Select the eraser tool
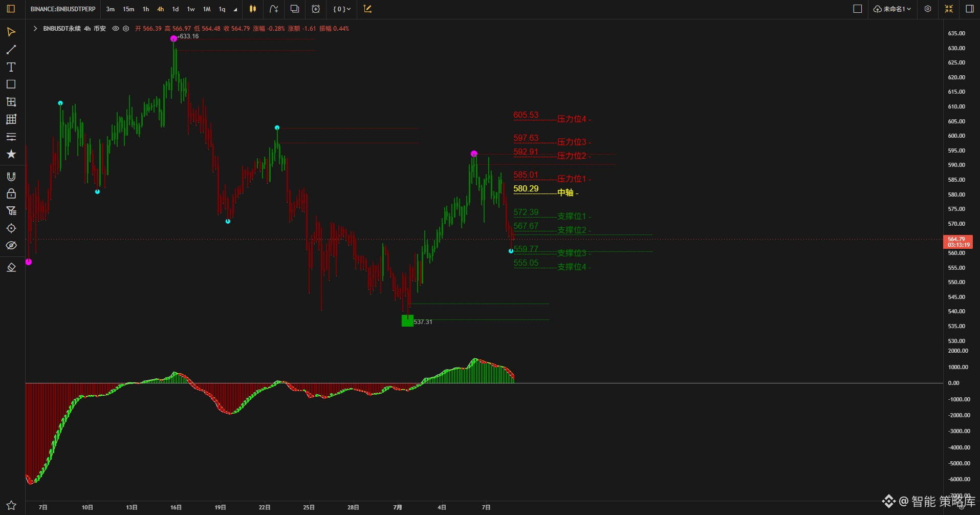The image size is (980, 515). tap(11, 267)
